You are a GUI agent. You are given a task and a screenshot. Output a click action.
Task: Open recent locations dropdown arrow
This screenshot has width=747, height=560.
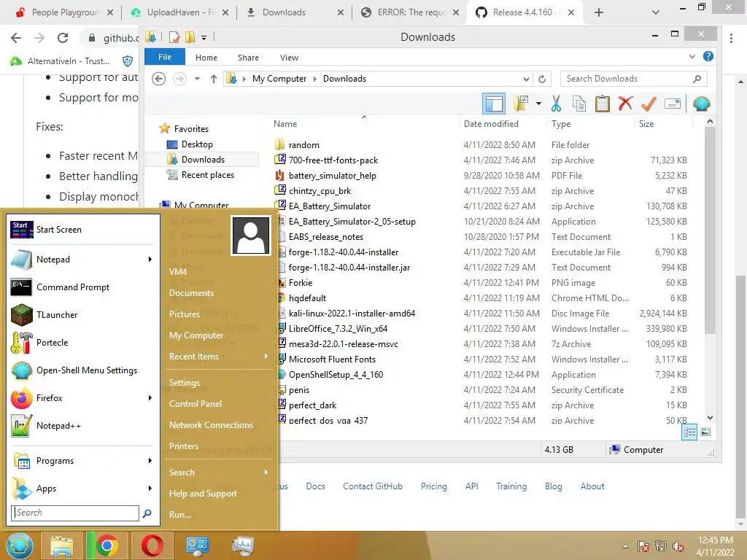197,79
